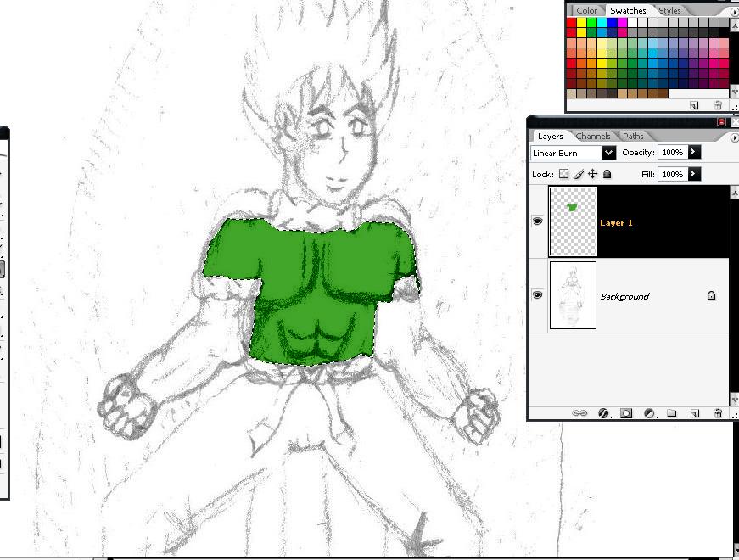The height and width of the screenshot is (560, 739).
Task: Switch to the Styles tab
Action: coord(669,11)
